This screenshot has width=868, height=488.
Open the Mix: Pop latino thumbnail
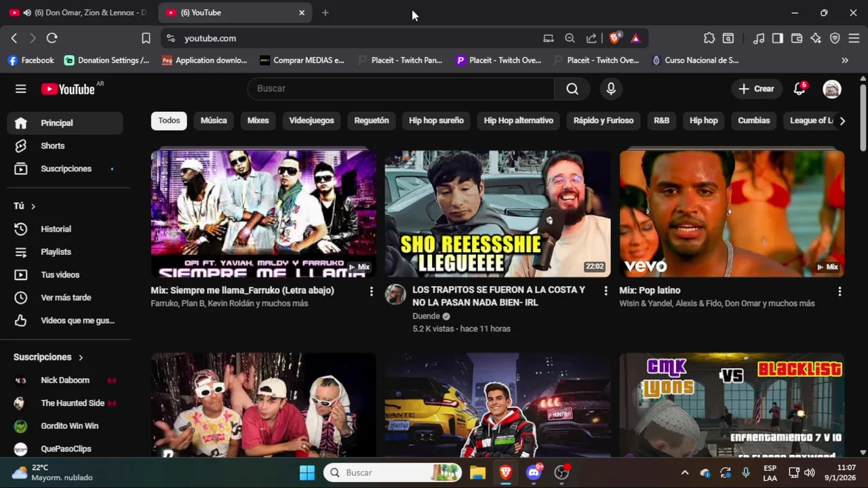(732, 213)
